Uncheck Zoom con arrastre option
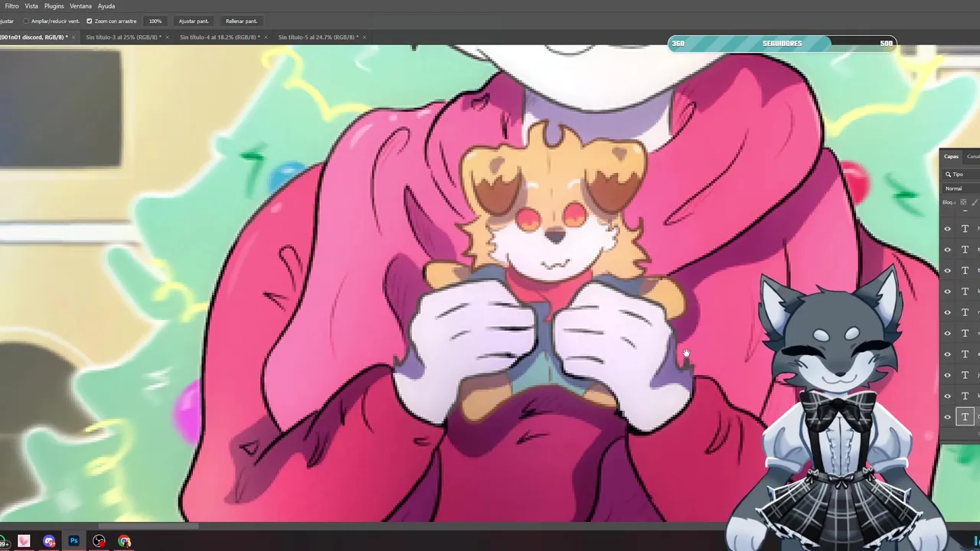This screenshot has height=551, width=980. tap(90, 21)
